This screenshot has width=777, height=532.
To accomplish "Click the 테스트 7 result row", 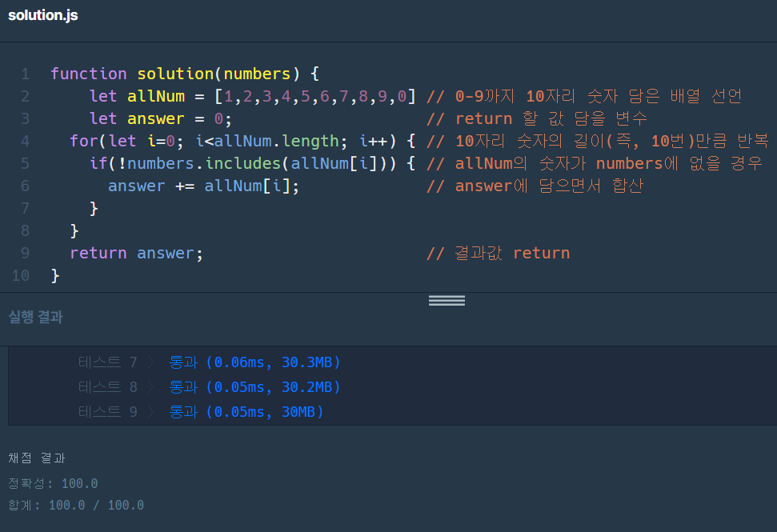I will tap(209, 362).
